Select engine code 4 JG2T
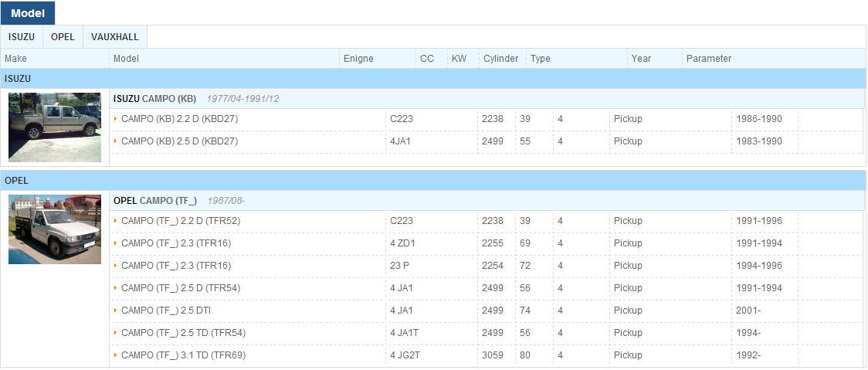Image resolution: width=868 pixels, height=370 pixels. 405,355
